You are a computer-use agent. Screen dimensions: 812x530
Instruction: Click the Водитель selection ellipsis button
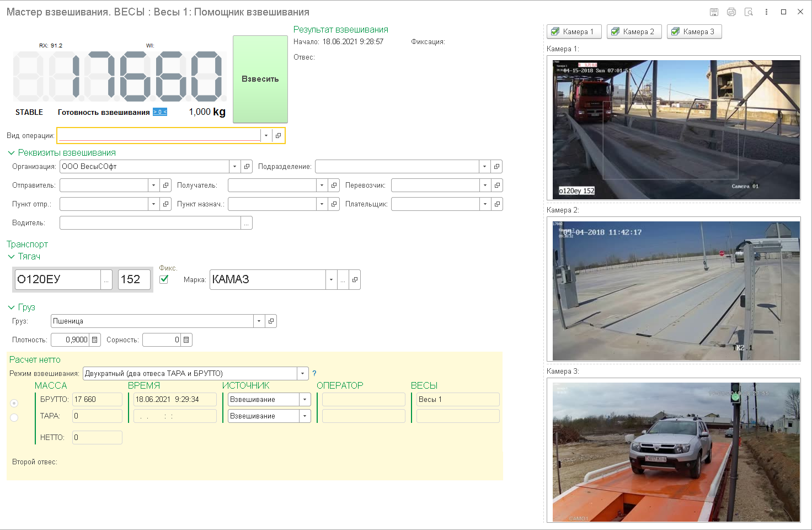click(x=247, y=223)
